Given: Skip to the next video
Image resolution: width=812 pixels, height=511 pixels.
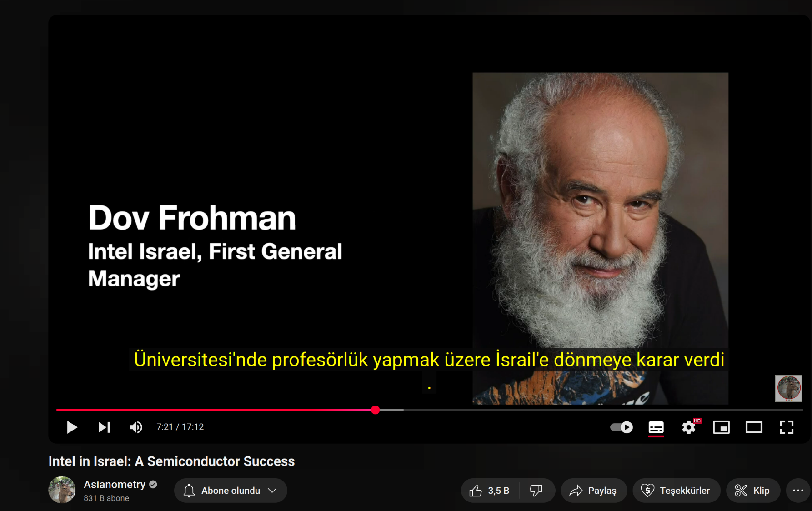Looking at the screenshot, I should tap(104, 427).
